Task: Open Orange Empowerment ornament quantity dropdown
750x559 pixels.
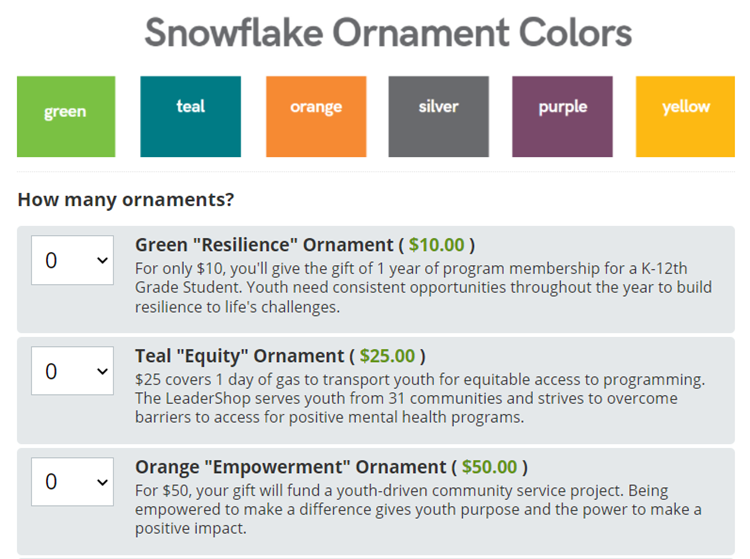Action: pos(72,482)
